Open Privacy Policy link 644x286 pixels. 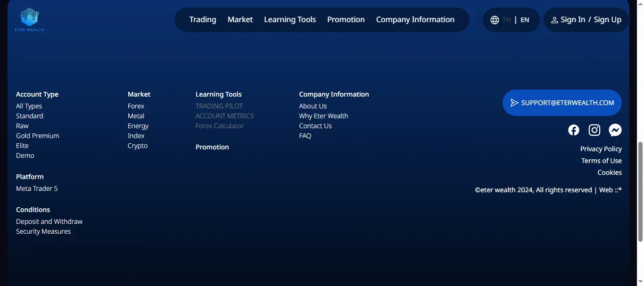[601, 149]
